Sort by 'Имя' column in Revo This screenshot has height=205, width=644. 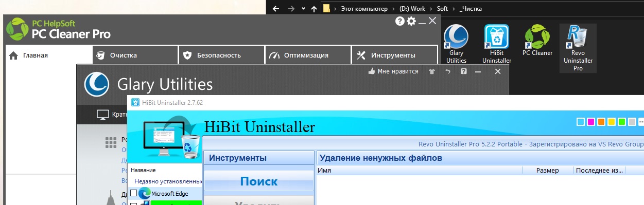tap(419, 170)
